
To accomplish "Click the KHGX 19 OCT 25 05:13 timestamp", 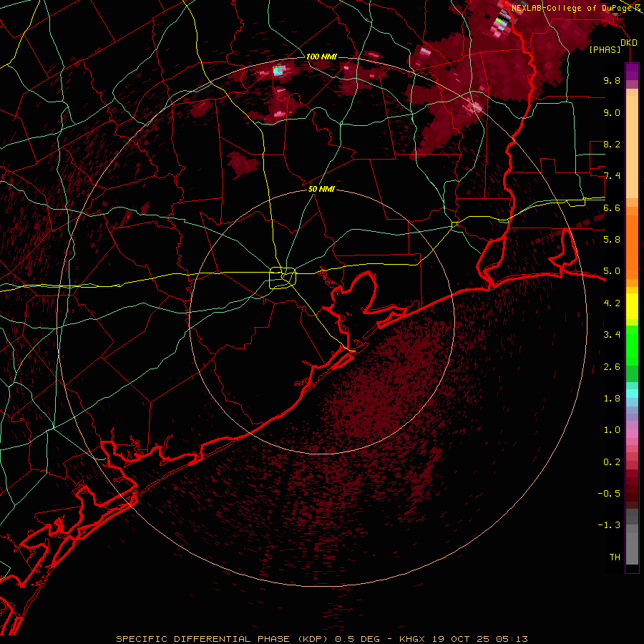I will (x=463, y=639).
